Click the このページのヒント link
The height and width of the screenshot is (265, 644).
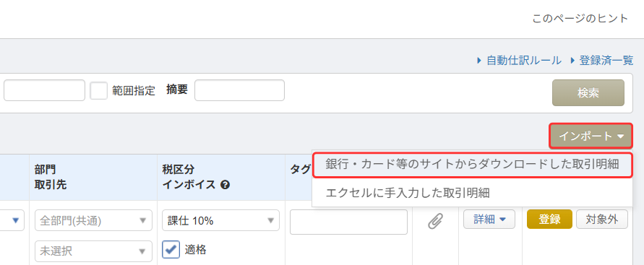click(580, 19)
